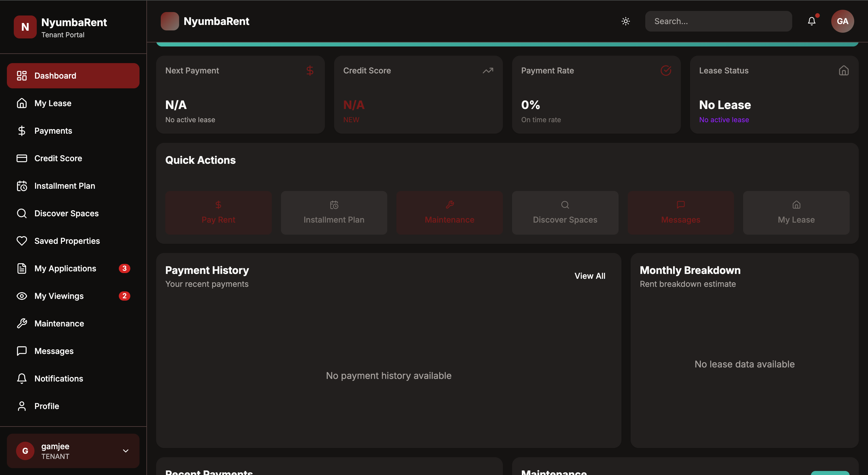Click the Saved Properties heart icon
The width and height of the screenshot is (868, 475).
tap(22, 241)
